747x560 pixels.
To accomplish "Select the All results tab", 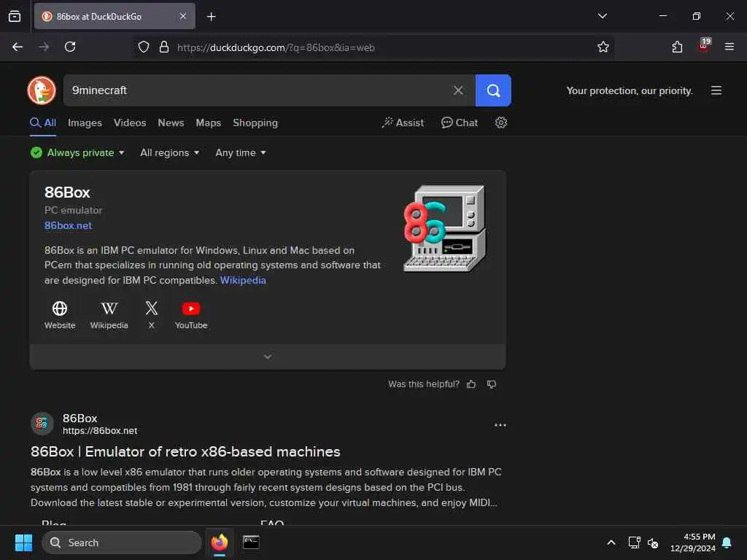I will [x=43, y=122].
